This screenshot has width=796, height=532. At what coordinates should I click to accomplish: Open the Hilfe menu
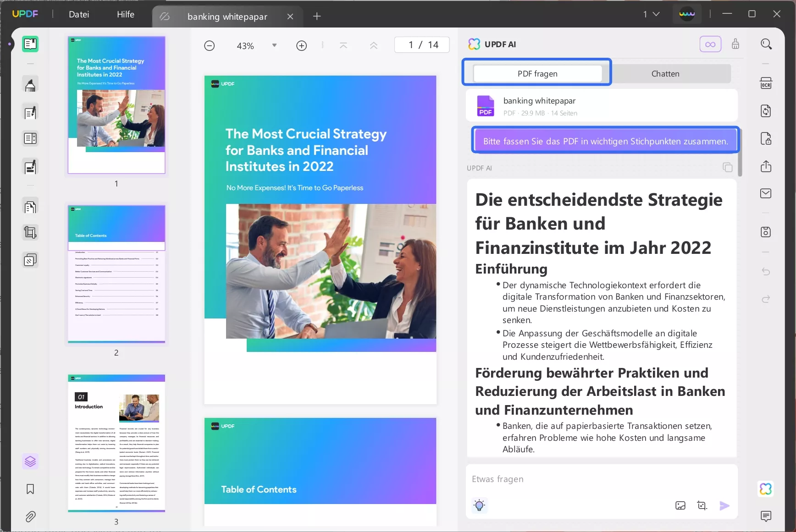tap(126, 14)
